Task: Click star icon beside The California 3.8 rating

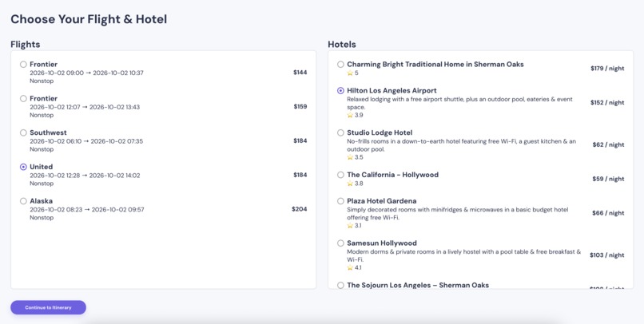Action: (x=350, y=184)
